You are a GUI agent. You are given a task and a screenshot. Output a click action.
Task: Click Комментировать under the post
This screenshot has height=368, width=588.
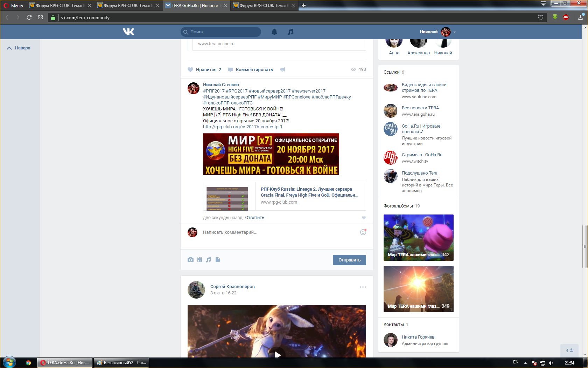(x=251, y=70)
